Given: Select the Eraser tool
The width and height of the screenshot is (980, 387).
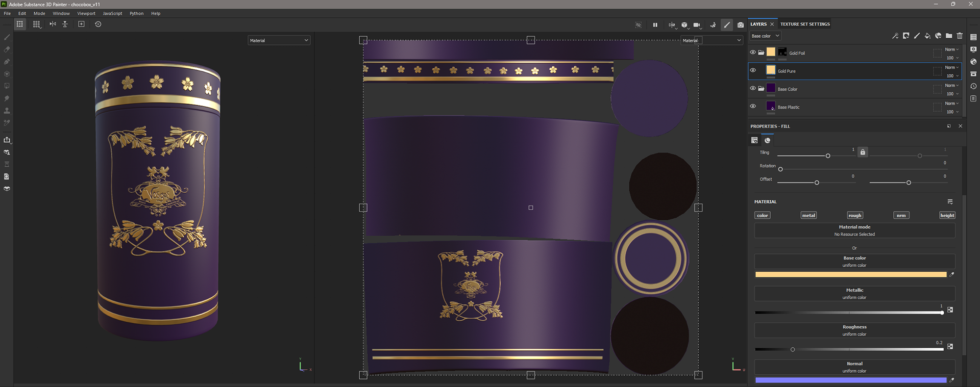Looking at the screenshot, I should click(x=7, y=49).
